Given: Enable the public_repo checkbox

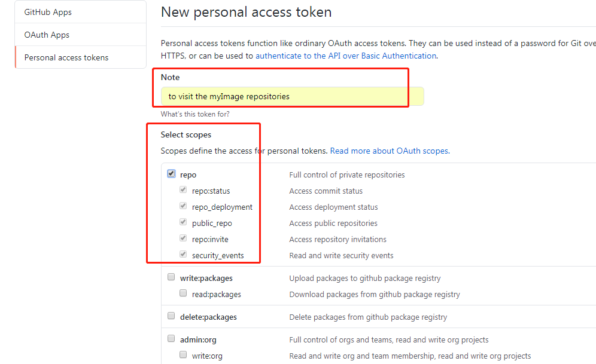Looking at the screenshot, I should click(x=183, y=222).
